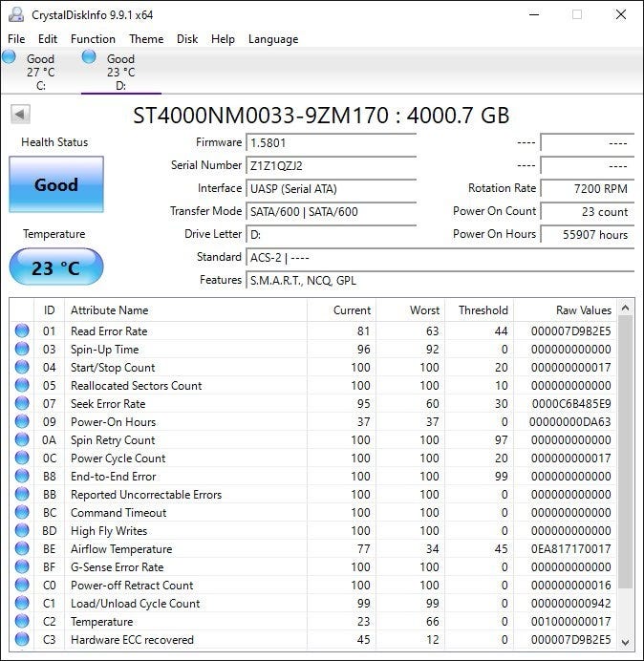Open the Edit menu

tap(47, 39)
